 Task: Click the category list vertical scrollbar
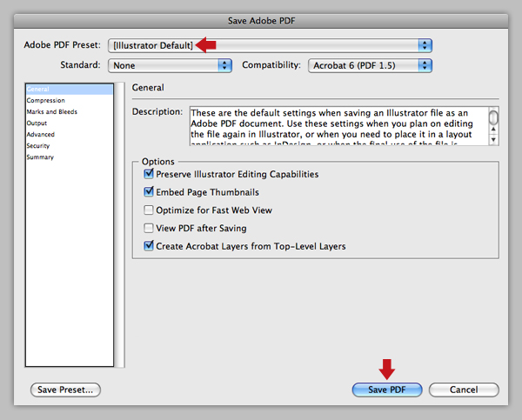(x=119, y=225)
